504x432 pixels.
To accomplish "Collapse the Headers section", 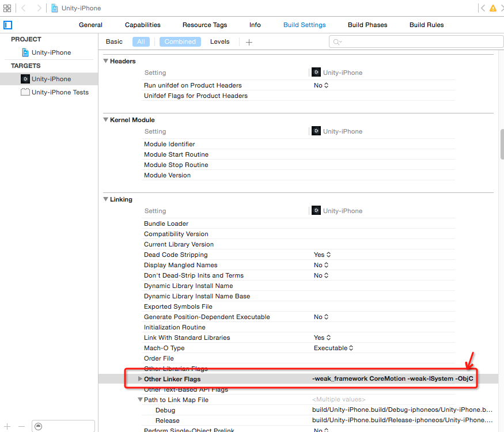I will 105,60.
